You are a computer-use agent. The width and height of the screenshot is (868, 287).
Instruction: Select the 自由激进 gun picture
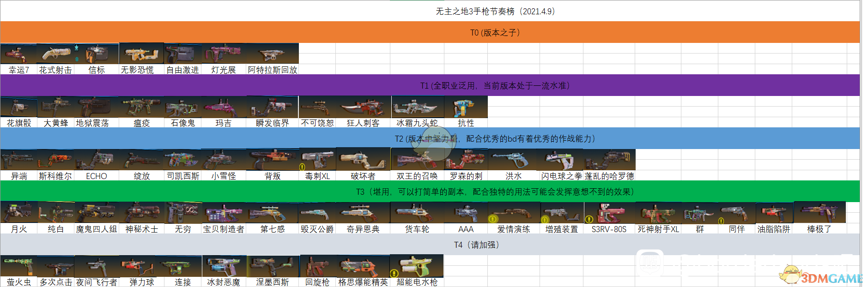[x=182, y=54]
